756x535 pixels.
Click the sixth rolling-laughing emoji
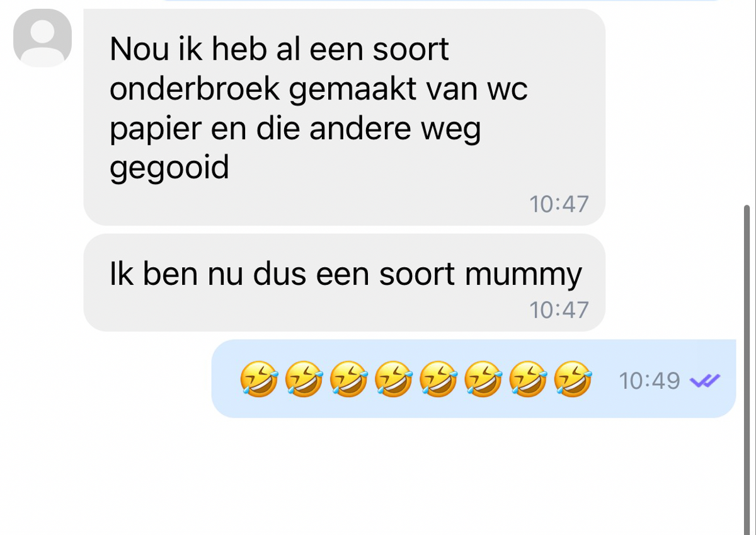483,379
